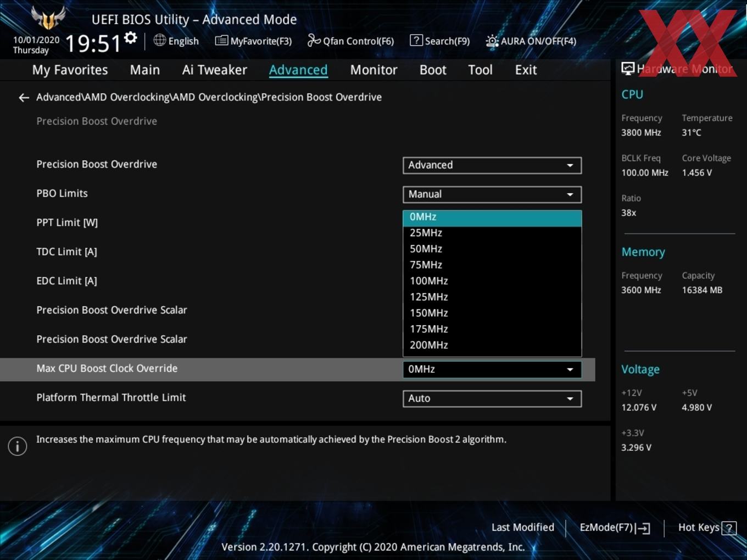Open MyFavorite(F3) list icon
This screenshot has height=560, width=747.
(x=221, y=41)
